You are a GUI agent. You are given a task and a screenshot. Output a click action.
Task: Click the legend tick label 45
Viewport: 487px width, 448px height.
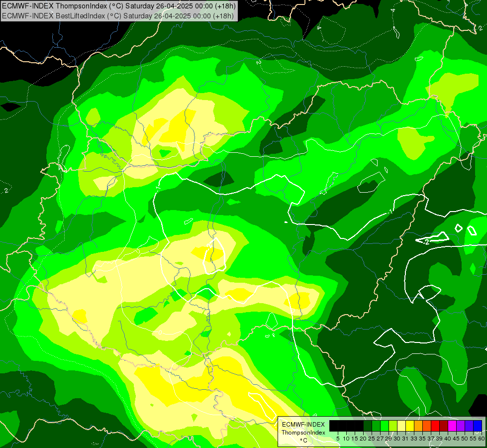[x=456, y=439]
